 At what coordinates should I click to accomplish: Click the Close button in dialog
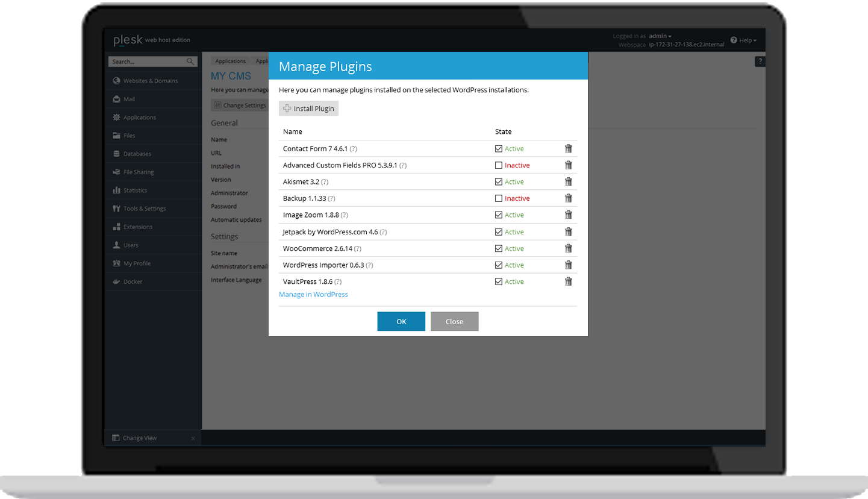454,321
